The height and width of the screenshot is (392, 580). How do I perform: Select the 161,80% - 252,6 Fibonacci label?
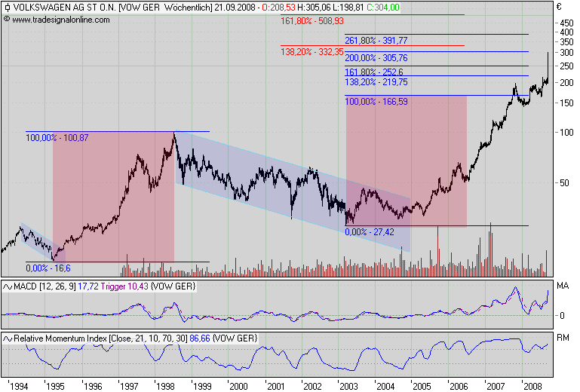click(x=374, y=72)
